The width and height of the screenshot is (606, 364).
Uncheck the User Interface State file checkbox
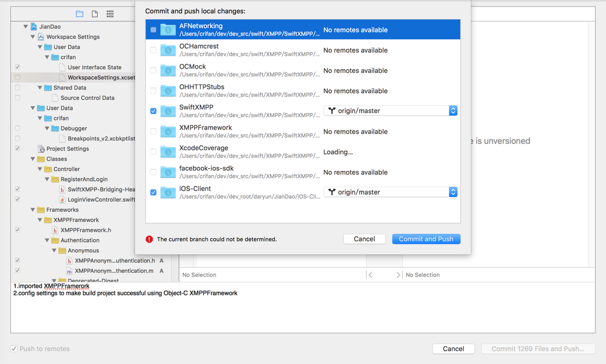[17, 67]
